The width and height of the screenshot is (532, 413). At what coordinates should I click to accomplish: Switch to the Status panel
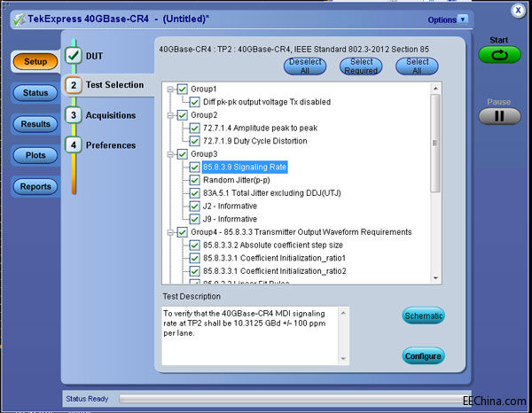click(x=35, y=93)
